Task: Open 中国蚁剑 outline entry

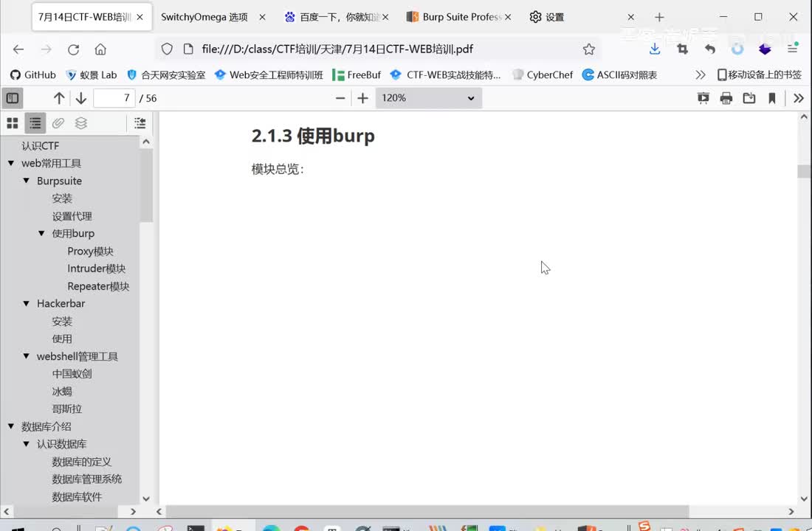Action: coord(72,374)
